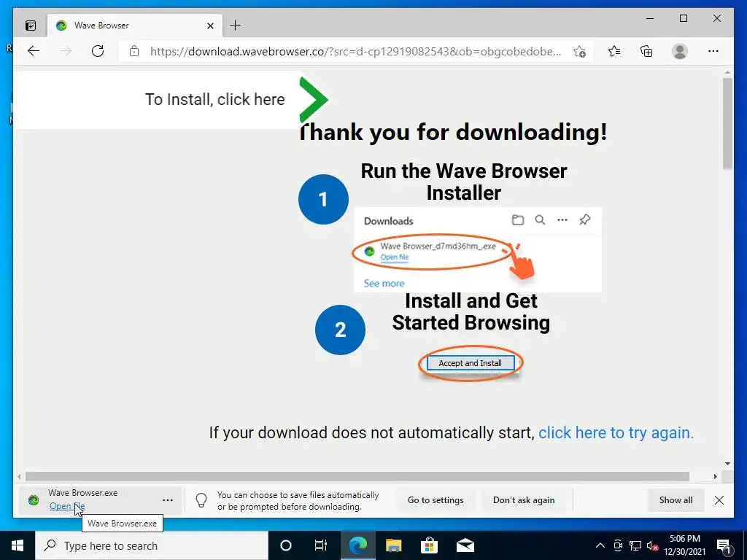Select the Wave Browser tab
This screenshot has width=747, height=560.
135,26
